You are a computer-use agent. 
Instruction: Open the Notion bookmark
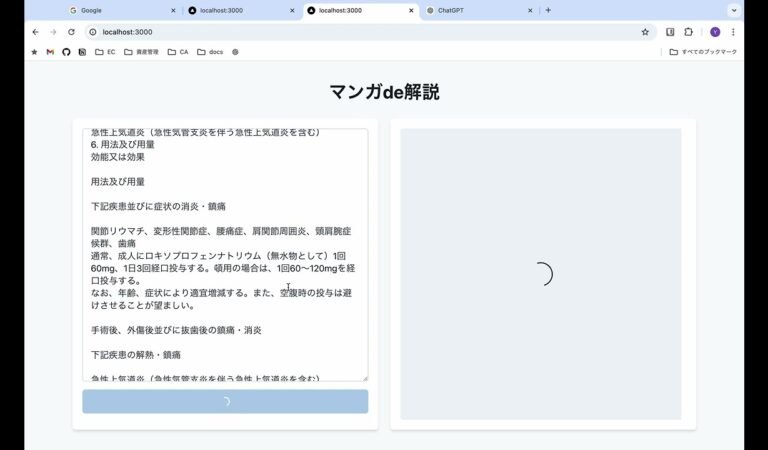click(x=82, y=52)
